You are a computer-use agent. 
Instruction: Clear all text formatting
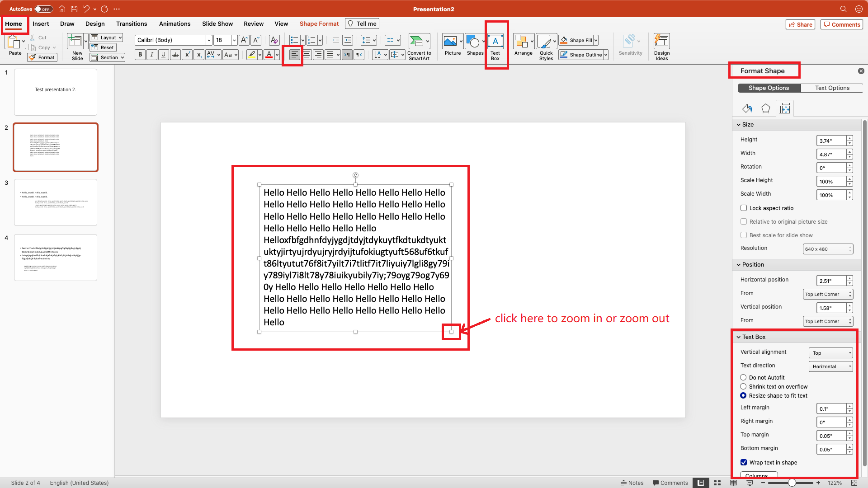pos(274,40)
